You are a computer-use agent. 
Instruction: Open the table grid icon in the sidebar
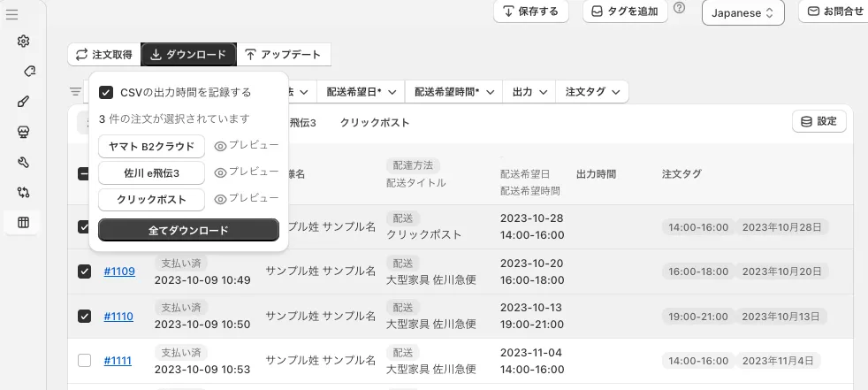click(x=24, y=222)
